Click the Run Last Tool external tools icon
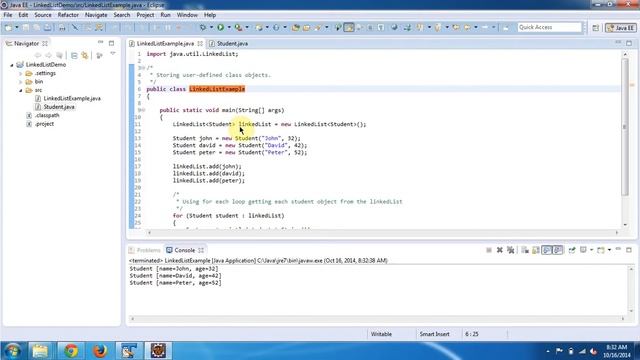Viewport: 640px width, 360px height. 238,27
